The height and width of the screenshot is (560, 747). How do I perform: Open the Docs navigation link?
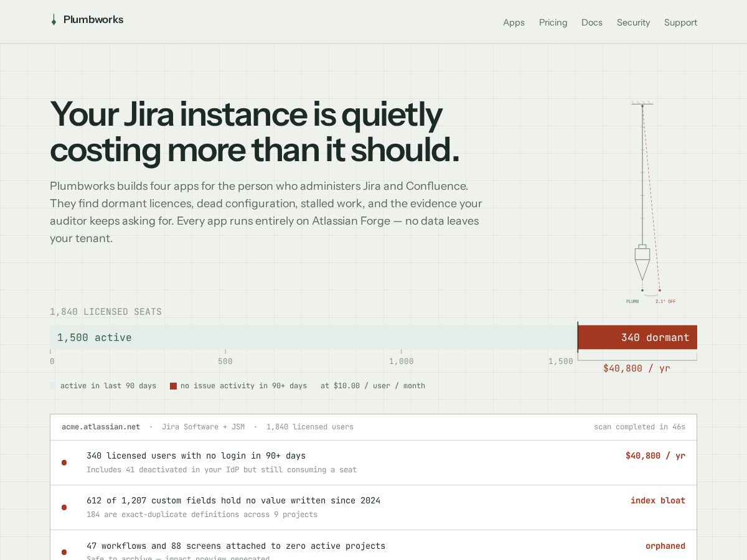[592, 22]
